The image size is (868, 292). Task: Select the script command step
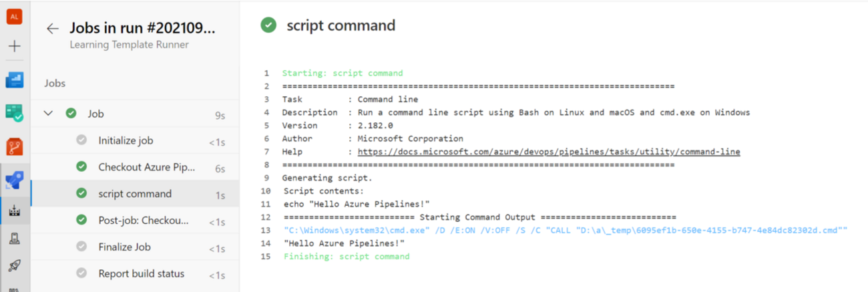tap(134, 194)
